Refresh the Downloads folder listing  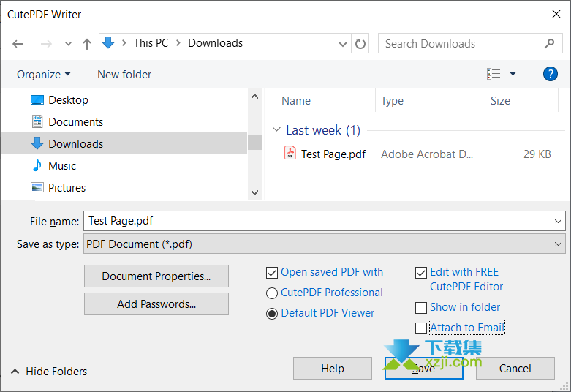point(360,44)
